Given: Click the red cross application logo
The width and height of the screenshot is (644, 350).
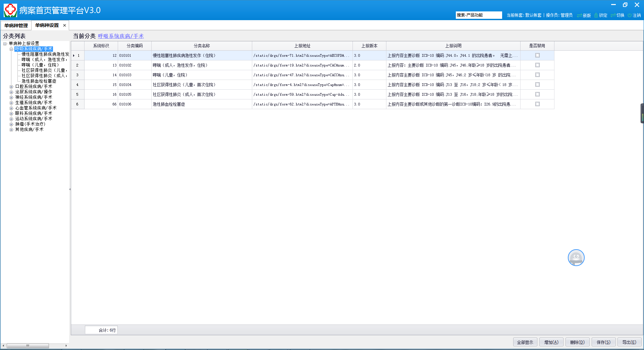Looking at the screenshot, I should (x=10, y=10).
